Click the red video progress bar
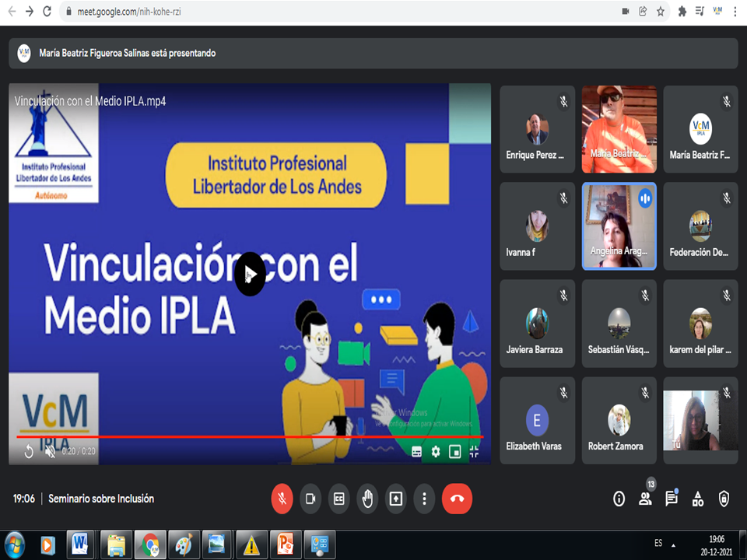The height and width of the screenshot is (560, 747). click(x=250, y=436)
